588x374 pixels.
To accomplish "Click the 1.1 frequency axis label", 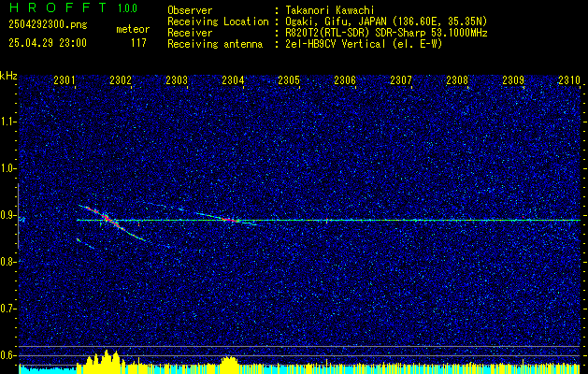I will [x=7, y=122].
